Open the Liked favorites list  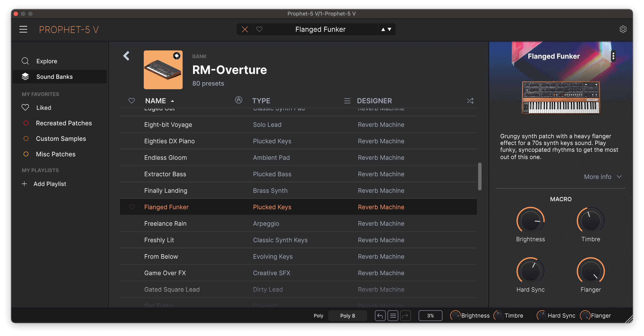coord(43,108)
